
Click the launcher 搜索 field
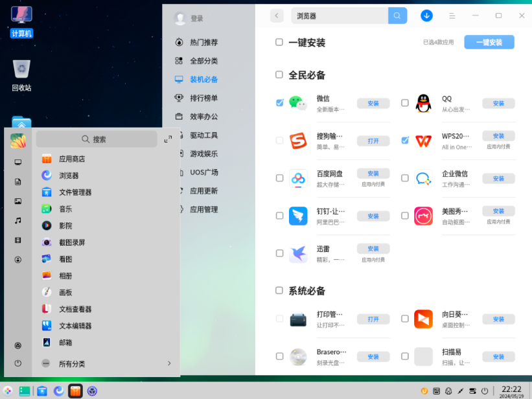[97, 139]
